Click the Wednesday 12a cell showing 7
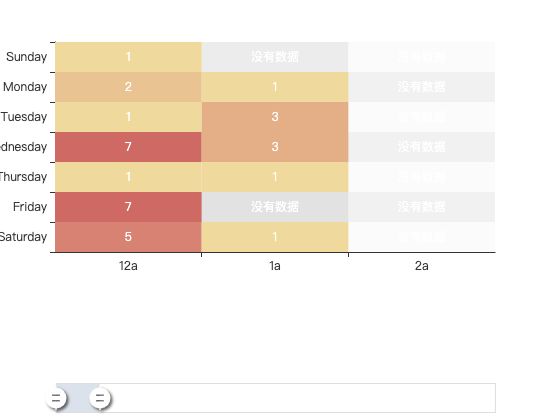This screenshot has height=420, width=550. [x=128, y=147]
